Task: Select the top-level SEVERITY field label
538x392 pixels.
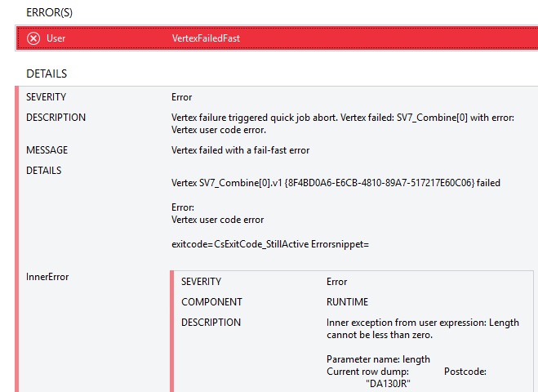Action: [x=47, y=97]
